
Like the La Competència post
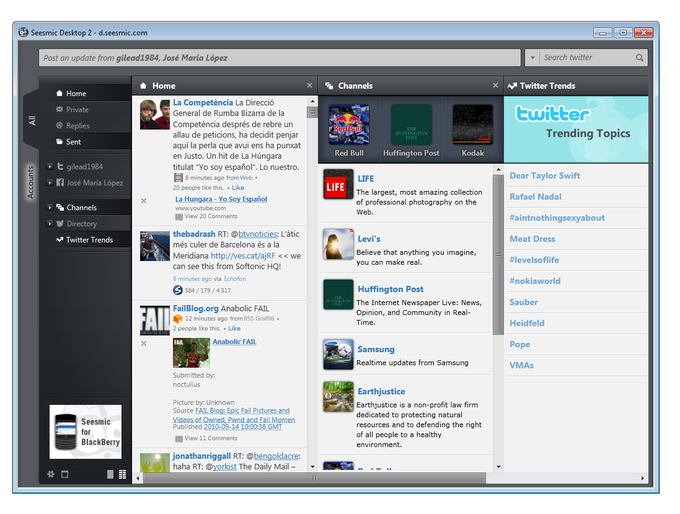click(238, 187)
